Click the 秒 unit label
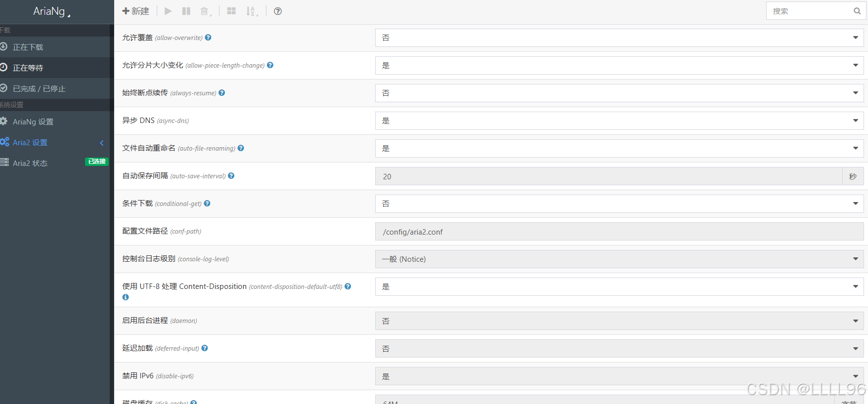This screenshot has width=868, height=404. [x=853, y=176]
